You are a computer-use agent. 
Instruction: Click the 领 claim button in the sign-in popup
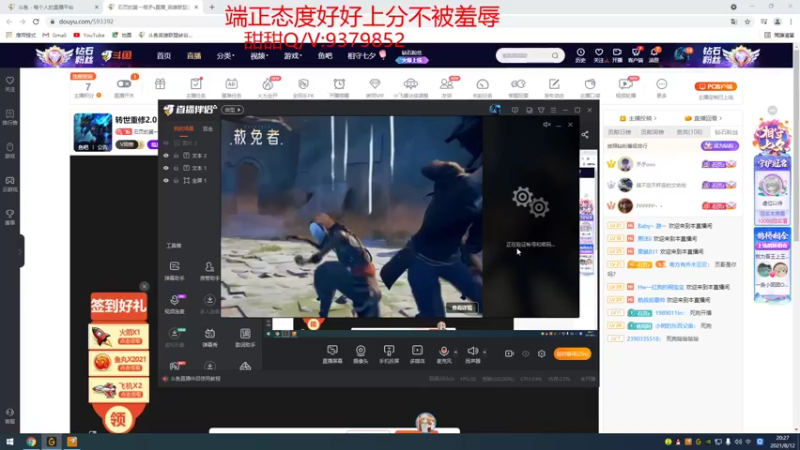[118, 419]
